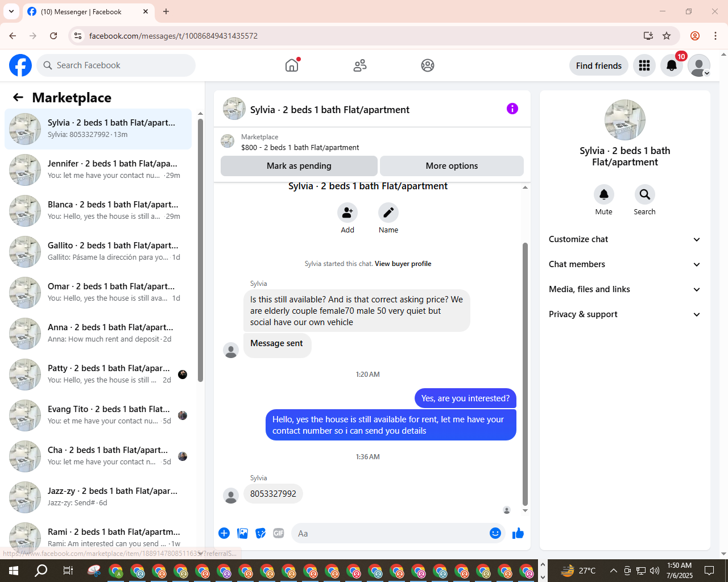Go to the Home feed icon
The image size is (728, 582).
pyautogui.click(x=292, y=65)
